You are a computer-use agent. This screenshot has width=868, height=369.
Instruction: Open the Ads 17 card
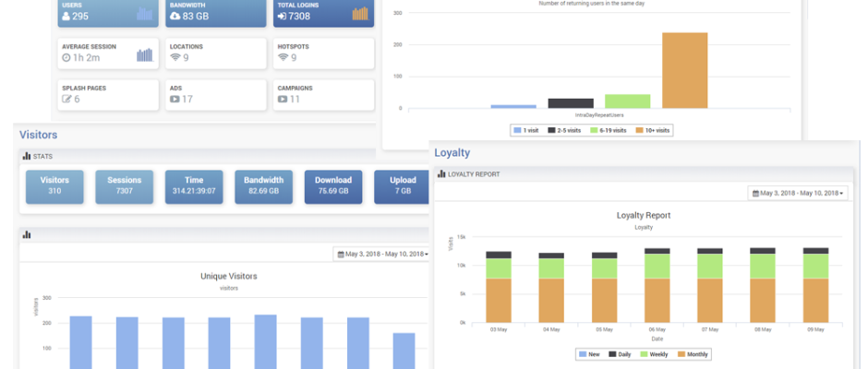click(x=216, y=95)
